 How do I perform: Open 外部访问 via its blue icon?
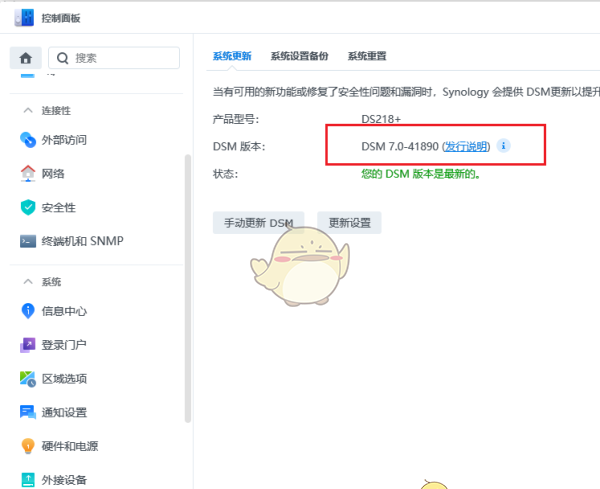28,140
